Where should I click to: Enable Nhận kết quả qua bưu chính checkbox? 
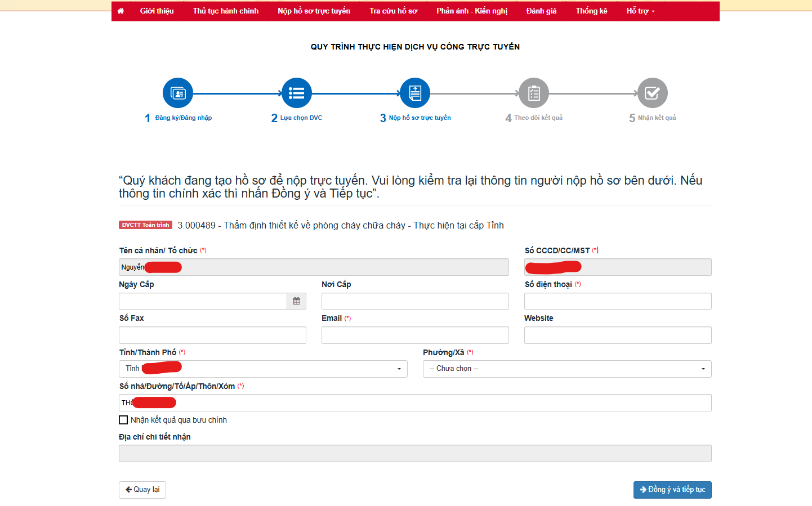pos(123,420)
